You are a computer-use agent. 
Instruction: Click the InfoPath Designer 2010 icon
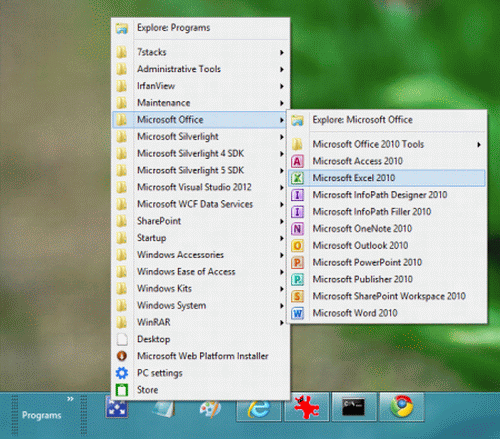tap(297, 195)
